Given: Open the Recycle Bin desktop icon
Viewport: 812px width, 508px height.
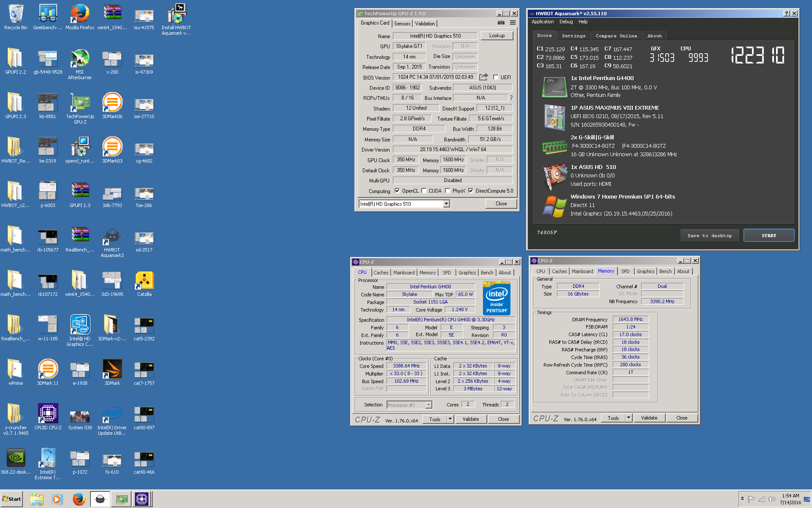Looking at the screenshot, I should coord(16,17).
